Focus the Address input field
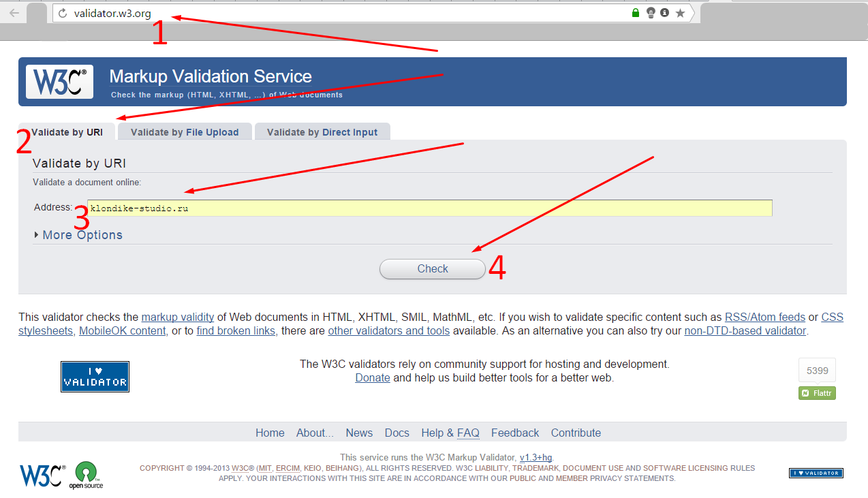Viewport: 868px width, 498px height. pyautogui.click(x=430, y=208)
